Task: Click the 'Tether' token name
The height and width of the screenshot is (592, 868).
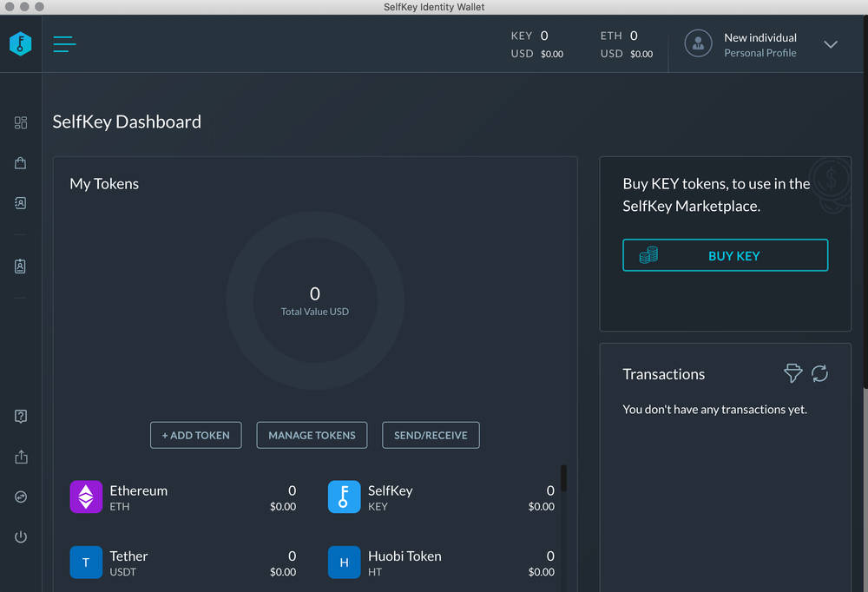Action: pos(128,556)
